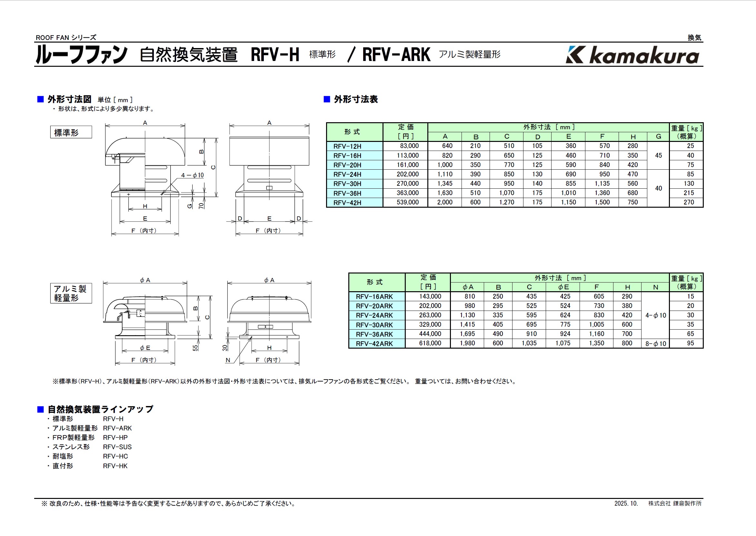Click the 換気 label at top right

(x=694, y=38)
